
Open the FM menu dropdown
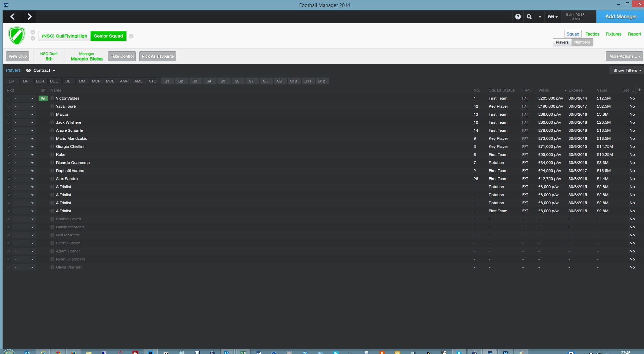point(552,17)
